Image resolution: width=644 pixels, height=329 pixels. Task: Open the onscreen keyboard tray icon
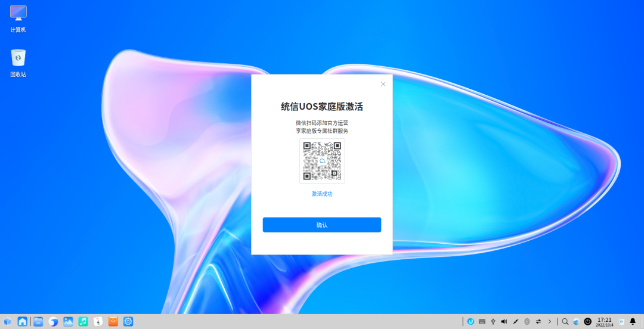tap(482, 322)
